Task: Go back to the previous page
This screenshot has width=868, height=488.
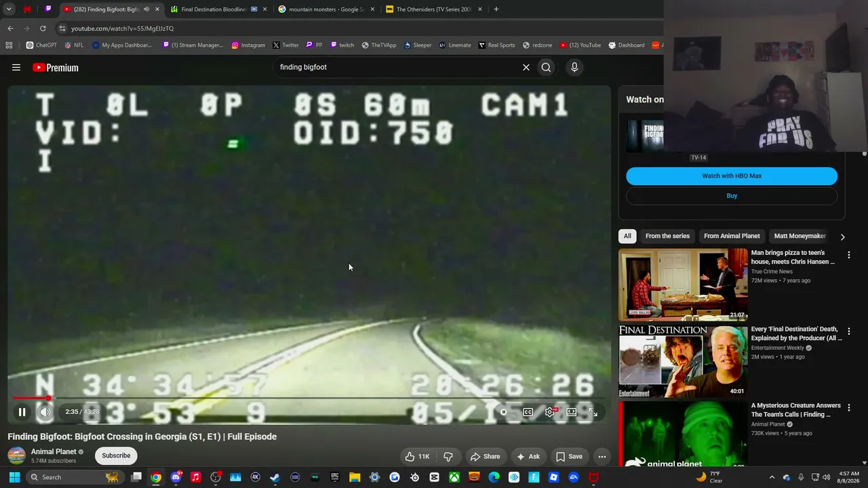Action: [x=10, y=28]
